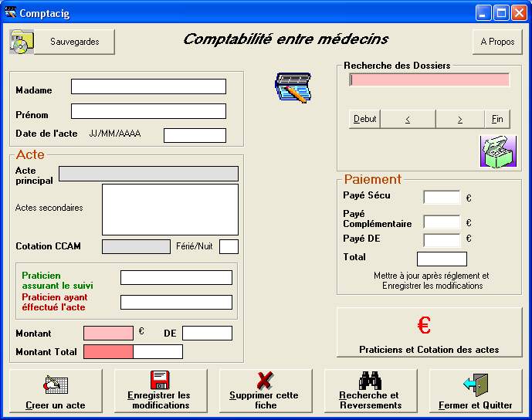Screen dimensions: 532x420
Task: Click the red X delete icon
Action: tap(265, 380)
